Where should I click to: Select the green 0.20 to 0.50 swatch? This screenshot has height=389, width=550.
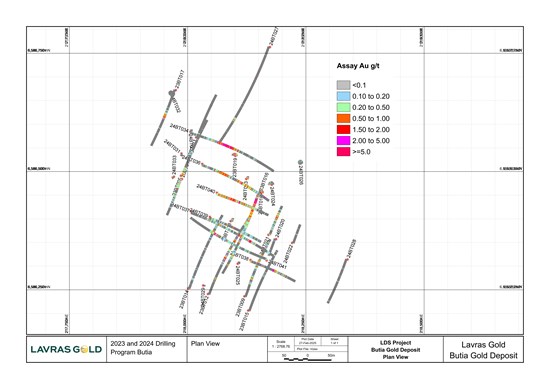click(x=343, y=107)
